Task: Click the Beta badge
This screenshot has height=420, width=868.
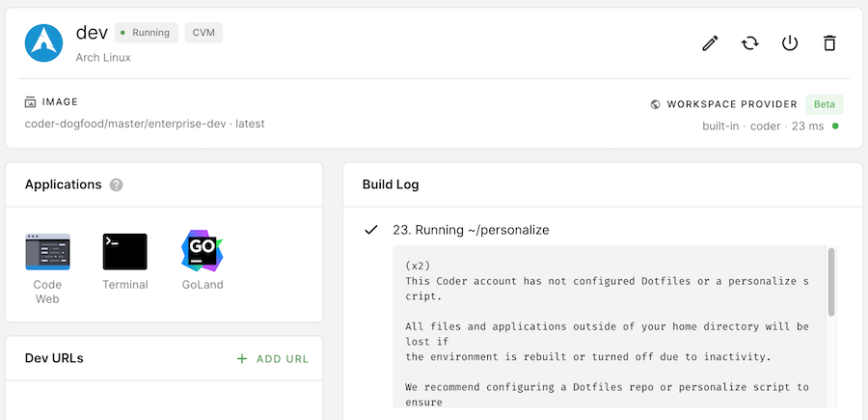Action: [824, 104]
